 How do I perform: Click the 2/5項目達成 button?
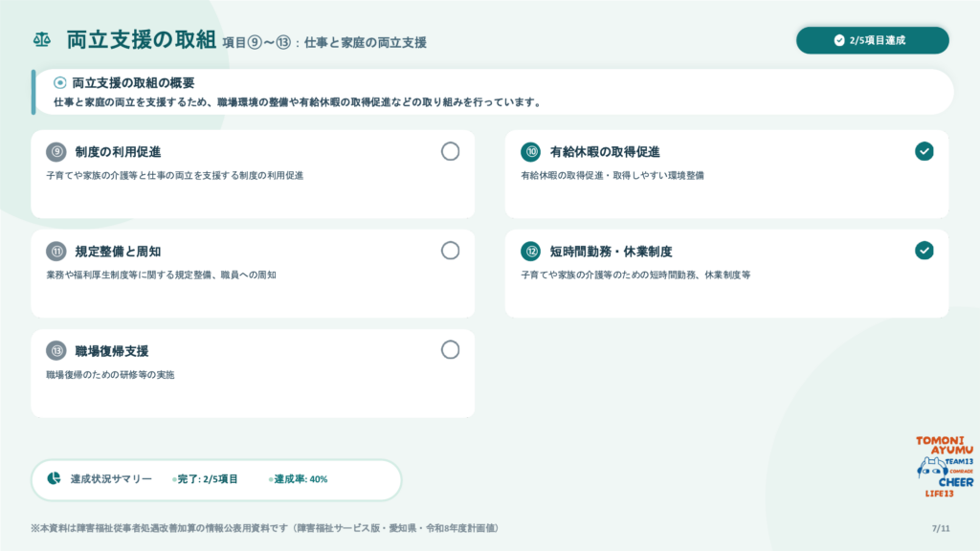[x=873, y=40]
